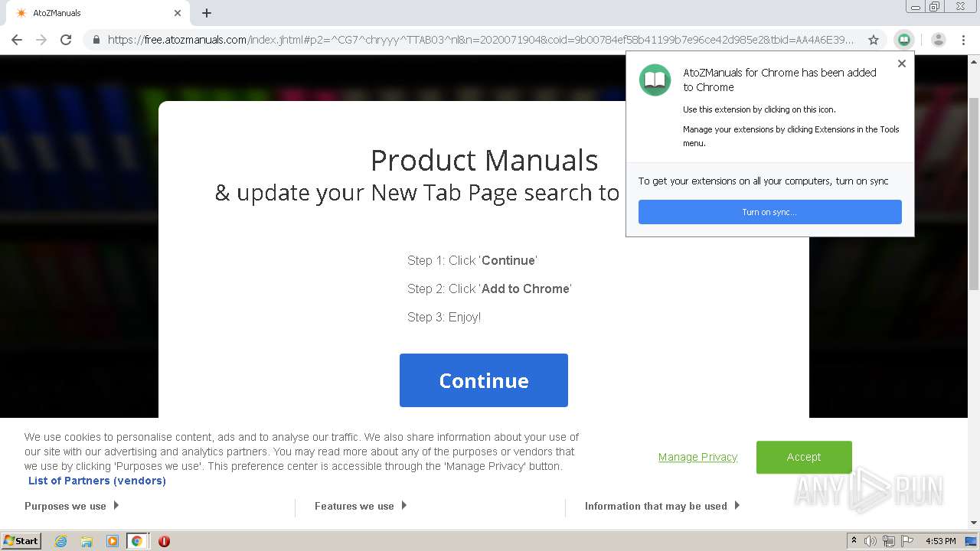The image size is (980, 551).
Task: Open media player from taskbar
Action: (113, 541)
